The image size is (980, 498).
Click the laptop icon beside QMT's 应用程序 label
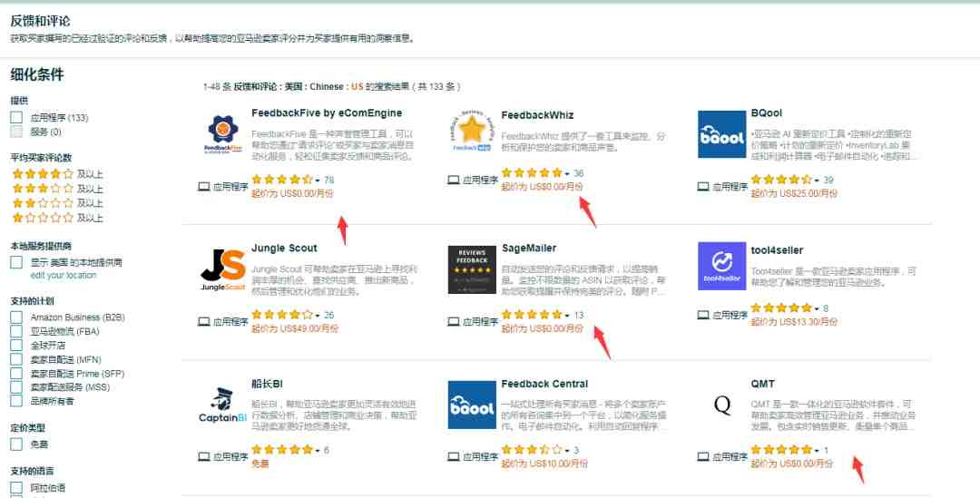click(x=703, y=457)
